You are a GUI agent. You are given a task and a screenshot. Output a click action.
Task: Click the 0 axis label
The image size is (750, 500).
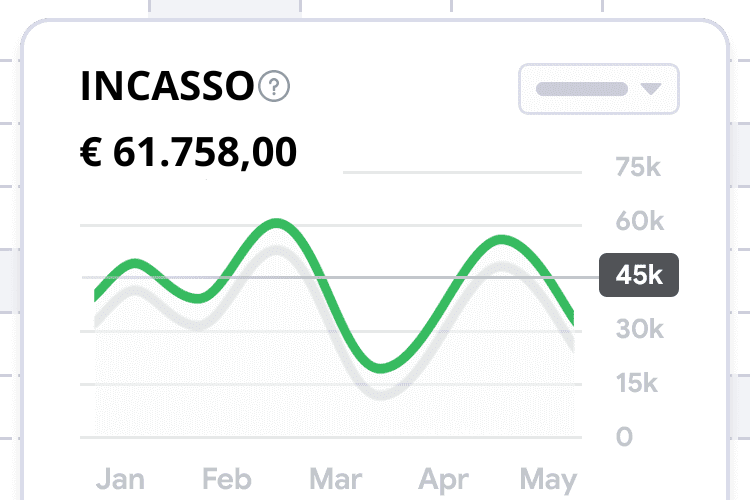click(624, 436)
